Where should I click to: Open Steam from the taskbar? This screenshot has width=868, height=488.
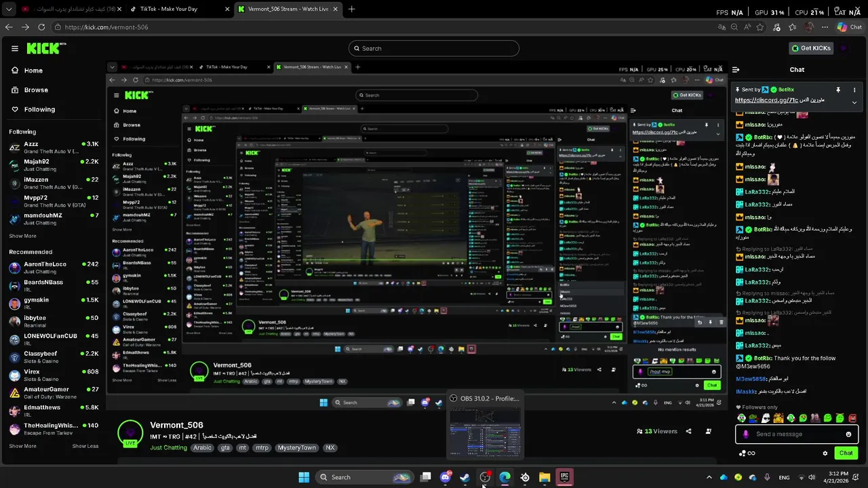pos(465,477)
